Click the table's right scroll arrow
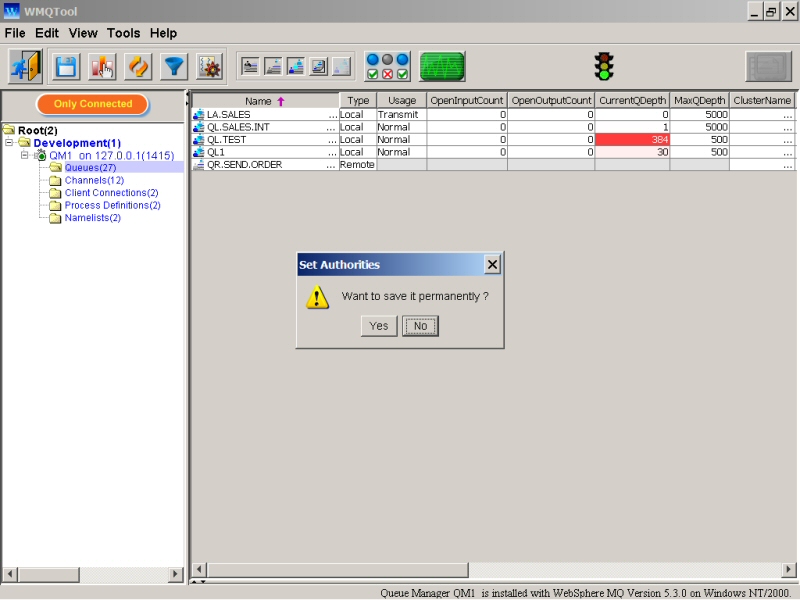Image resolution: width=800 pixels, height=600 pixels. [788, 569]
